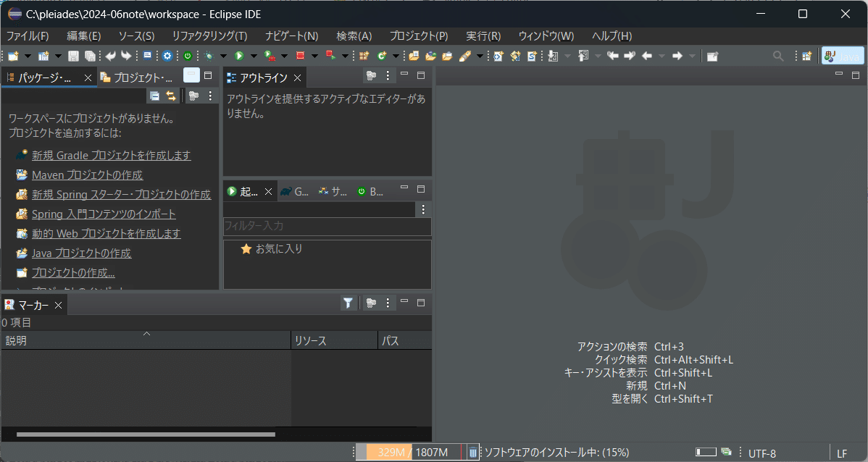Screen dimensions: 868x462
Task: Click the フィルター入力 filter field
Action: [x=327, y=226]
